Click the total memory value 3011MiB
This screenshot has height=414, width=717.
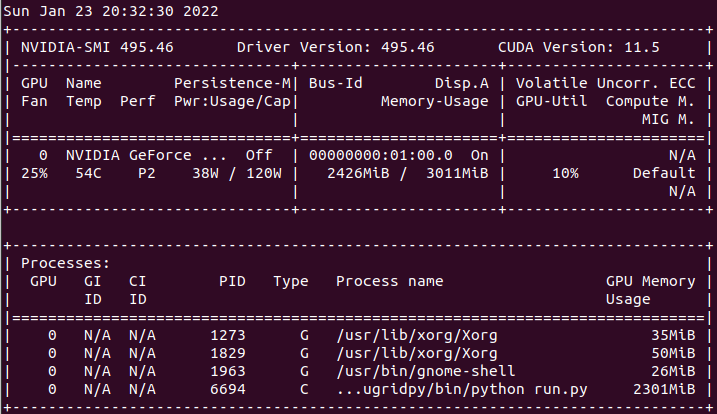[x=457, y=173]
